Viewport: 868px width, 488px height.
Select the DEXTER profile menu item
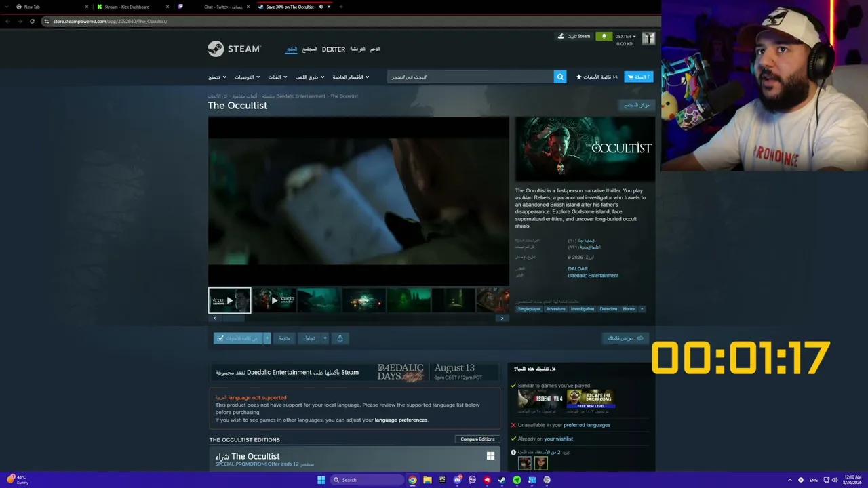click(x=334, y=49)
